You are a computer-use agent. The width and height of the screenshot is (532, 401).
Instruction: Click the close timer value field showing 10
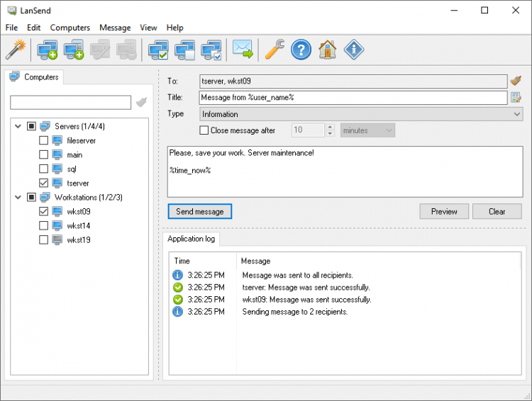point(308,130)
